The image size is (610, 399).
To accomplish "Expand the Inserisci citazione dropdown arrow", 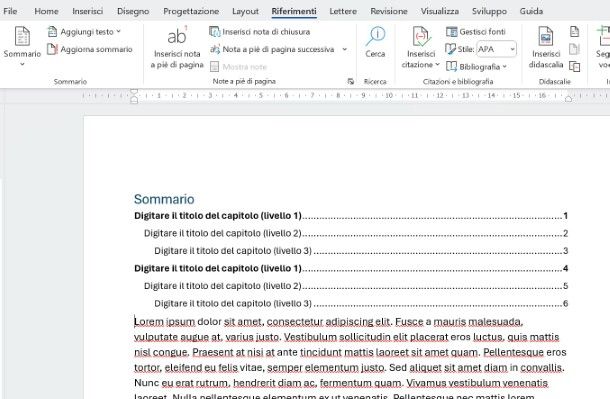I will [437, 65].
